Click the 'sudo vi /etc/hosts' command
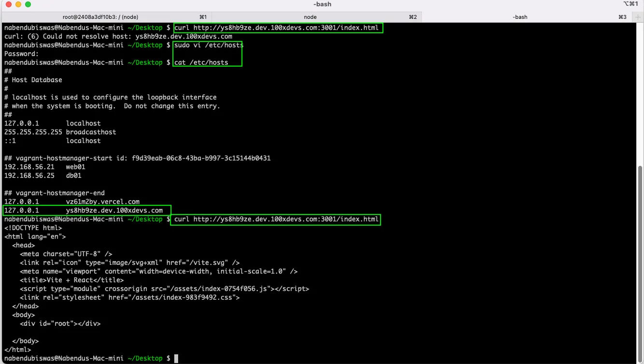The width and height of the screenshot is (644, 364). click(209, 45)
